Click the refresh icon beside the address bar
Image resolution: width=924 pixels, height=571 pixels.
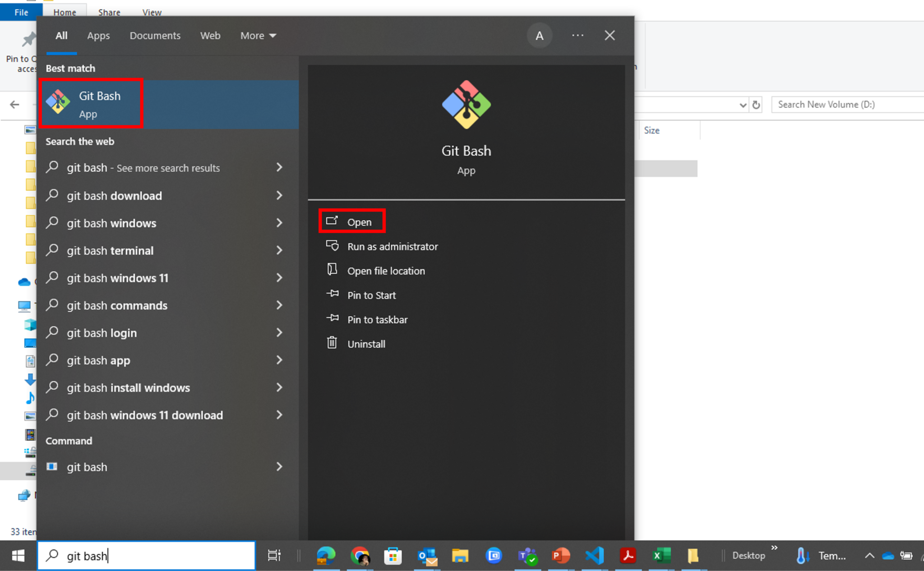(756, 104)
